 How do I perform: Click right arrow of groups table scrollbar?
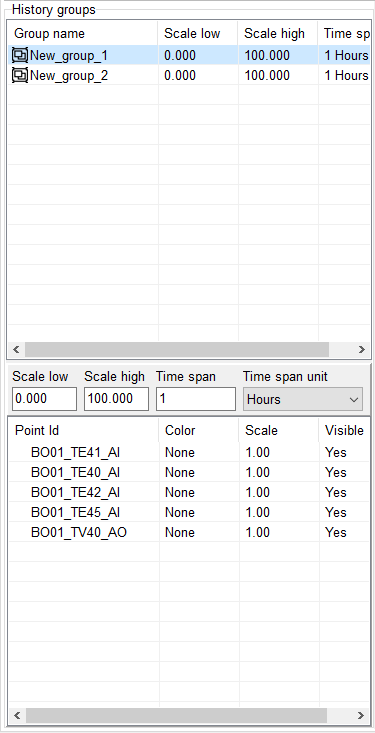[361, 349]
